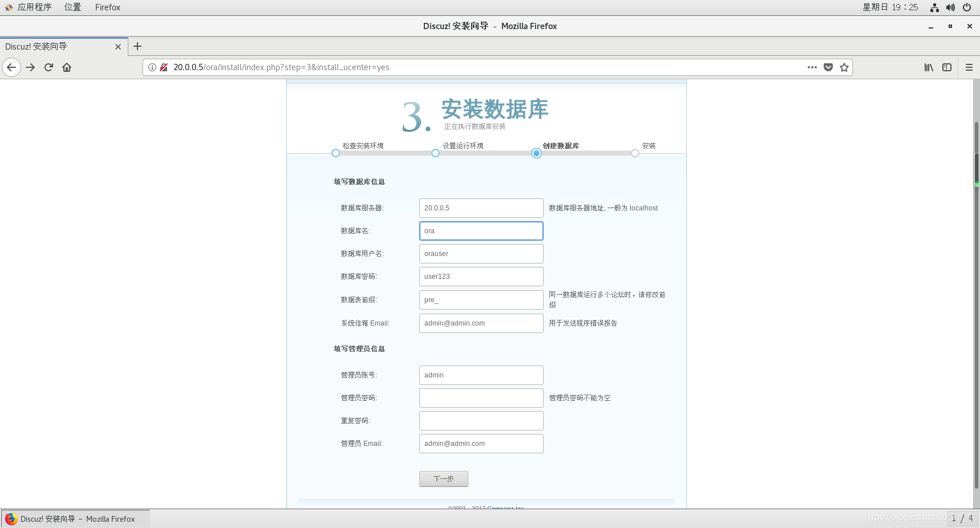This screenshot has height=528, width=980.
Task: Show site information icon in address bar
Action: click(x=152, y=67)
